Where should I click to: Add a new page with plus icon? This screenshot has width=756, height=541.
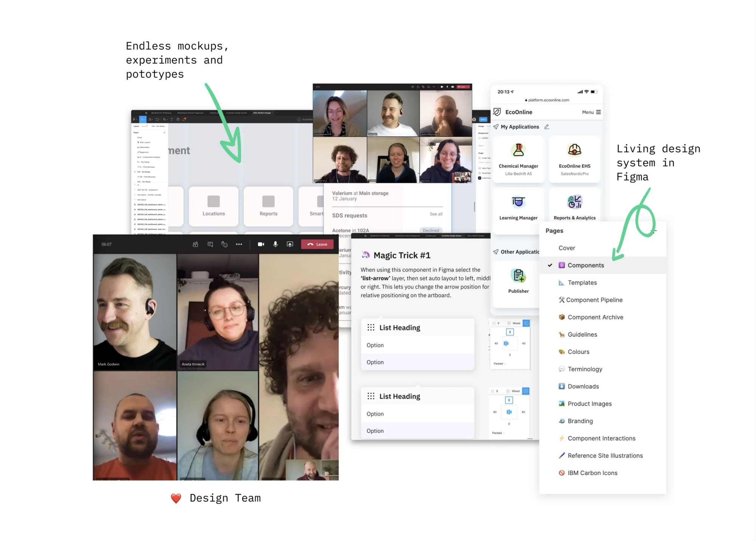[x=164, y=133]
